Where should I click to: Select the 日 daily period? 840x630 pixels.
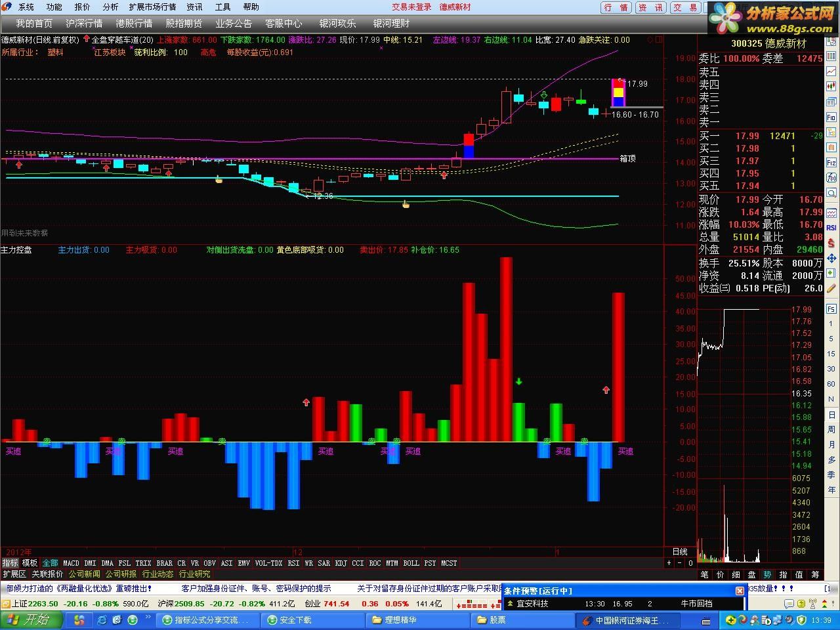[831, 415]
